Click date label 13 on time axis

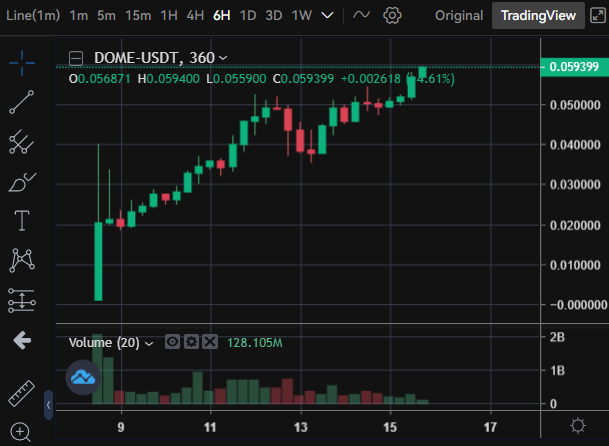click(x=301, y=427)
